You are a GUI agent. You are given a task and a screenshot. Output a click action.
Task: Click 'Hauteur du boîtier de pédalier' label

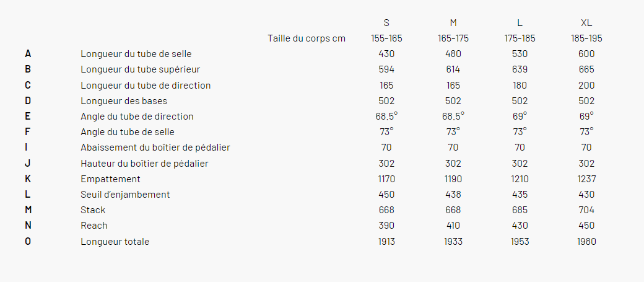(x=144, y=164)
